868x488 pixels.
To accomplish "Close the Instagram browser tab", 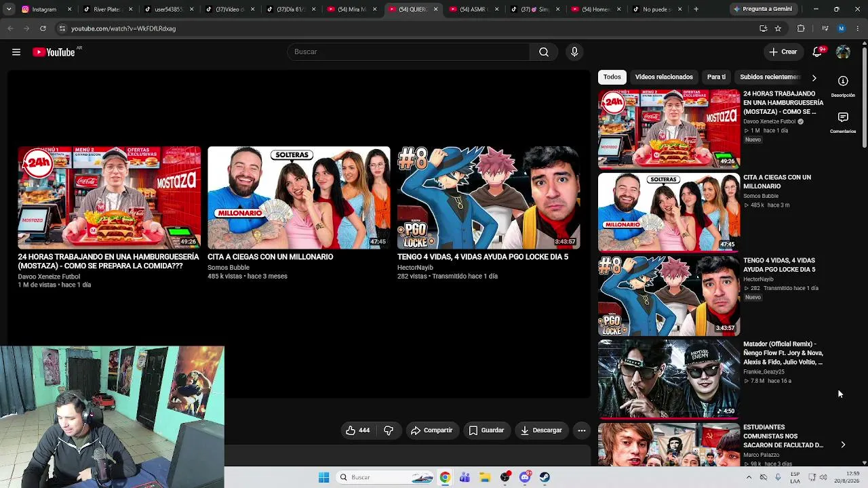I will pos(69,9).
